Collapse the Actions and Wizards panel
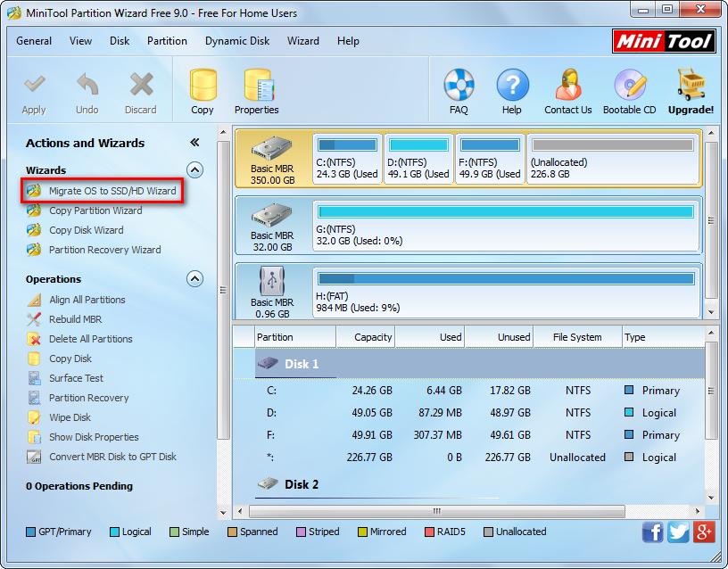 pos(194,143)
